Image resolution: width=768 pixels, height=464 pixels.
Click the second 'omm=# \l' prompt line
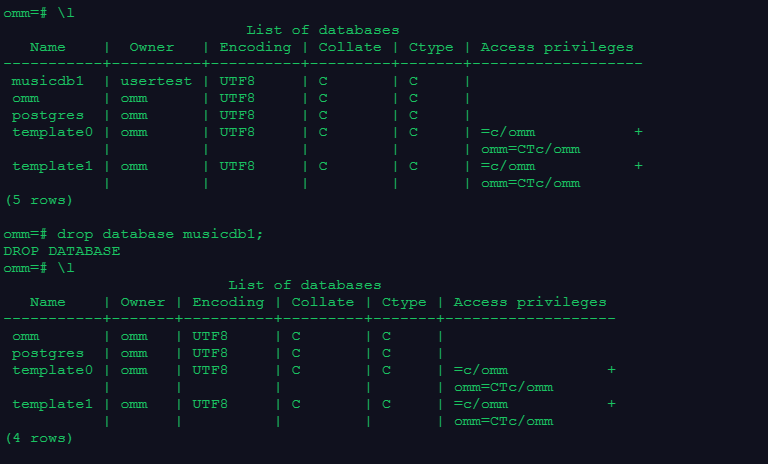pyautogui.click(x=39, y=268)
